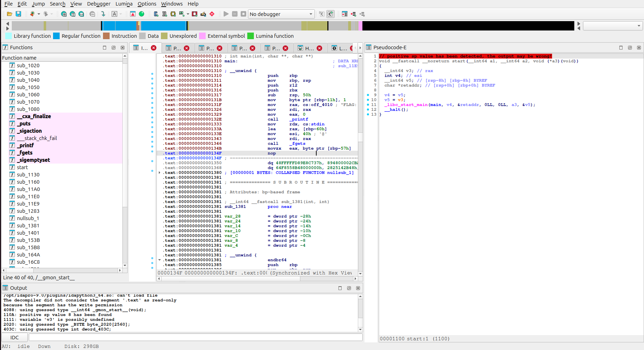Select sub_1381 in the Functions list

(28, 226)
